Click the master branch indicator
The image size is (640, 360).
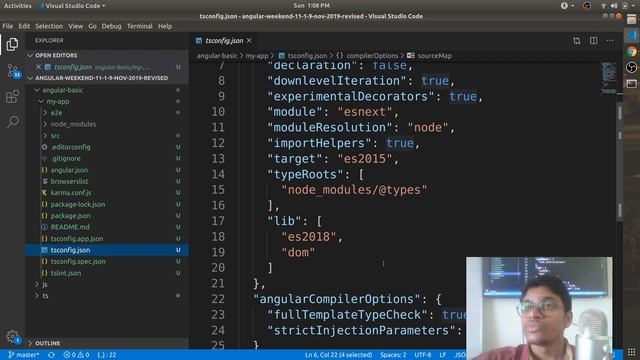24,355
